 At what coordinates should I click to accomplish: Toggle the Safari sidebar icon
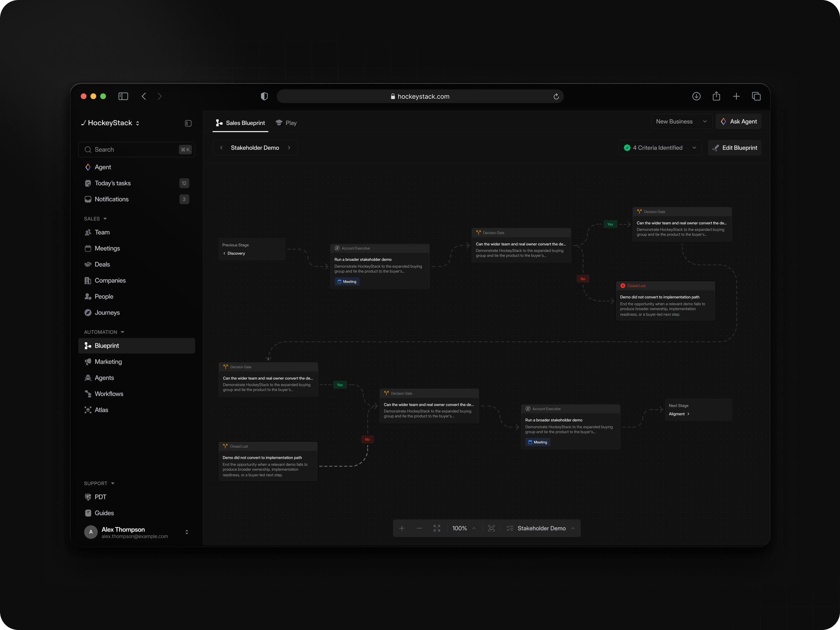[123, 96]
